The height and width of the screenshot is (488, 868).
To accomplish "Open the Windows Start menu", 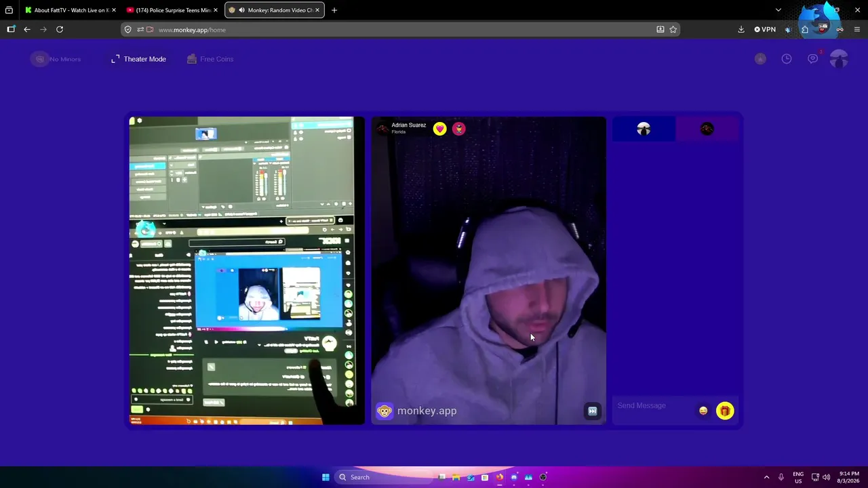I will click(325, 477).
